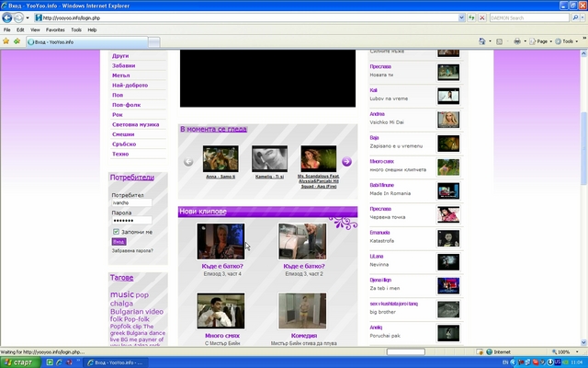Click the Print toolbar icon

517,41
